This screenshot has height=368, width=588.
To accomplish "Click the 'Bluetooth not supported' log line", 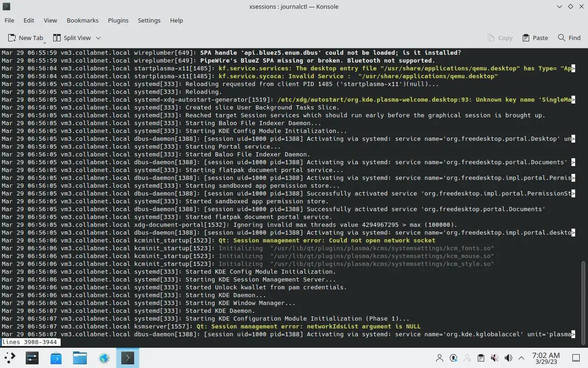I will (218, 60).
